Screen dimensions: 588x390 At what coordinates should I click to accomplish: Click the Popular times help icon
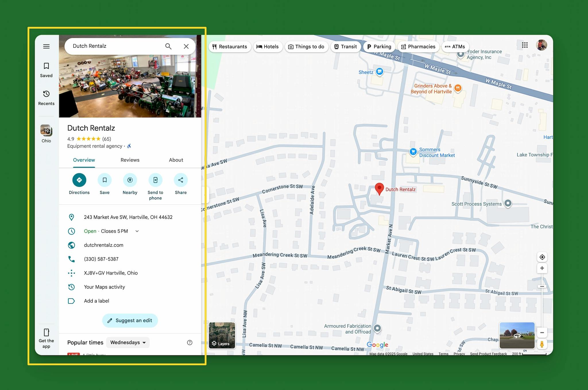point(190,342)
